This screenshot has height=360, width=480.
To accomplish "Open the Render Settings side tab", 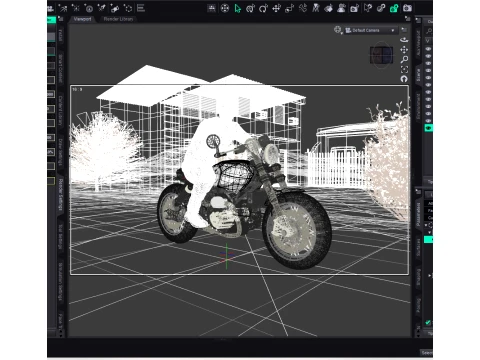I will coord(60,195).
